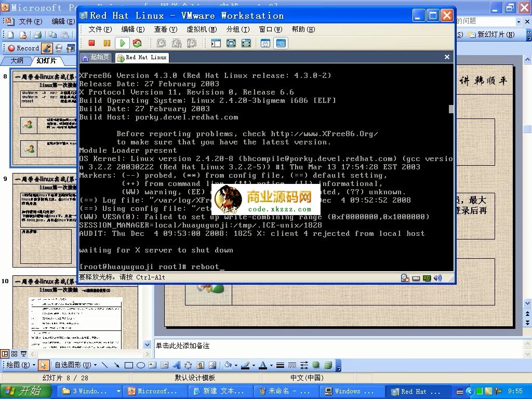
Task: Open VMware 编辑(E) menu
Action: point(132,29)
